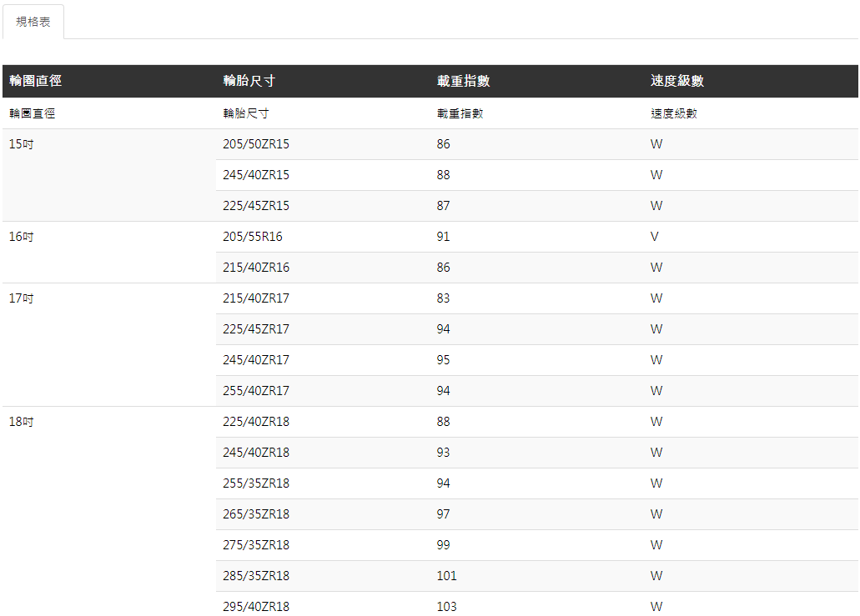The height and width of the screenshot is (616, 860).
Task: Select the 15吋 rim diameter cell
Action: [x=22, y=144]
